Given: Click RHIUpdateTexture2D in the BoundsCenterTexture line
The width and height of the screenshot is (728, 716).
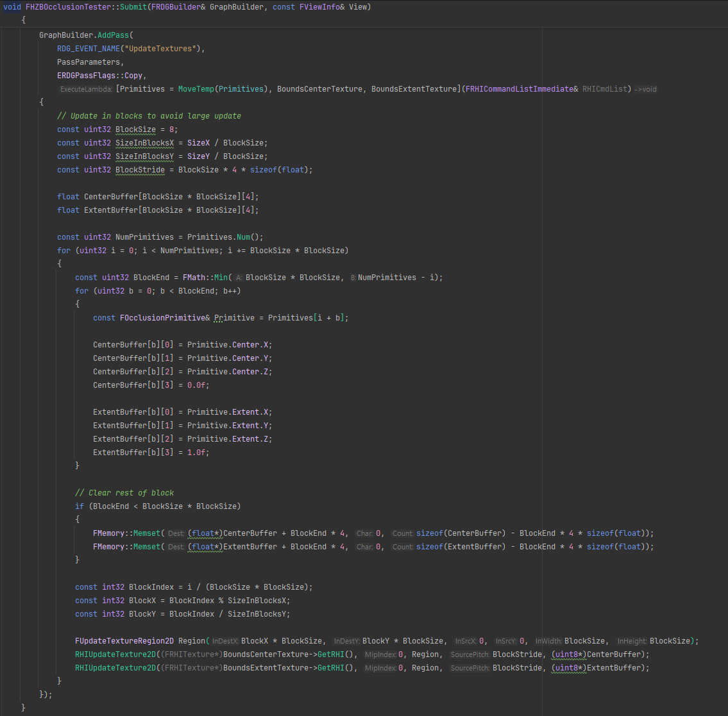Looking at the screenshot, I should tap(115, 654).
